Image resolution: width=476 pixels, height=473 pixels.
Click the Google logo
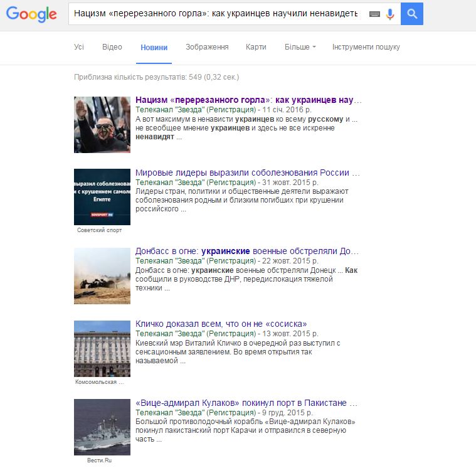(x=31, y=14)
